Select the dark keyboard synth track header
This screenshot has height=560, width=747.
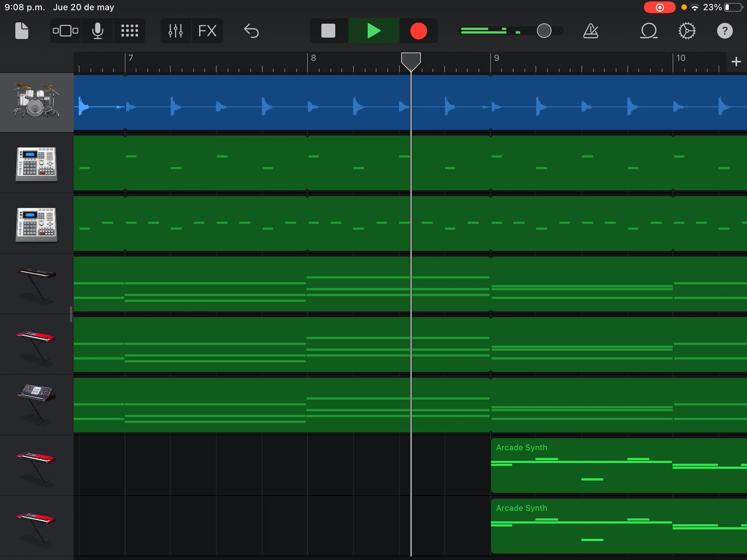[x=37, y=284]
